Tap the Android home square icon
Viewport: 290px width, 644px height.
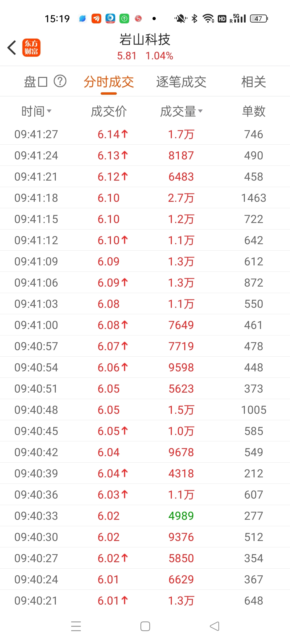(145, 626)
